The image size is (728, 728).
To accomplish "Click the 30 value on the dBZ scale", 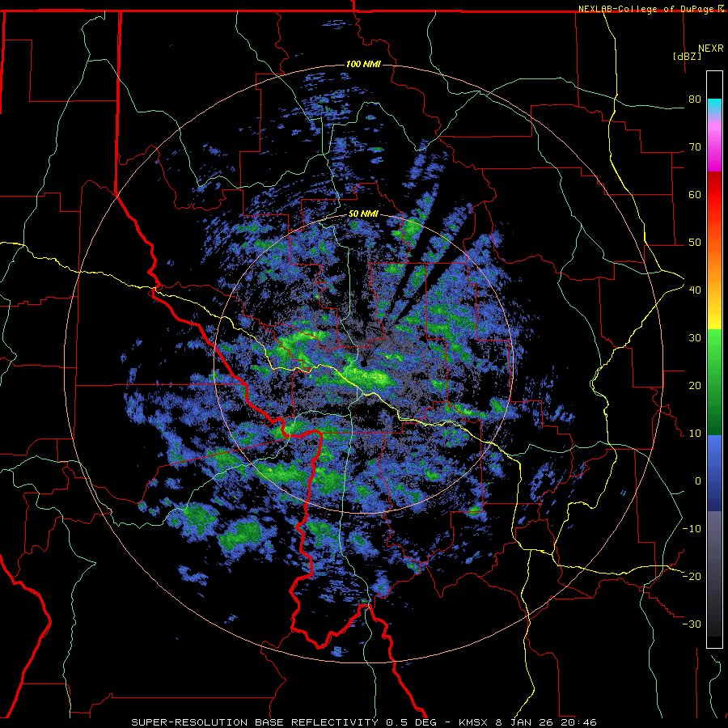I will (x=695, y=338).
